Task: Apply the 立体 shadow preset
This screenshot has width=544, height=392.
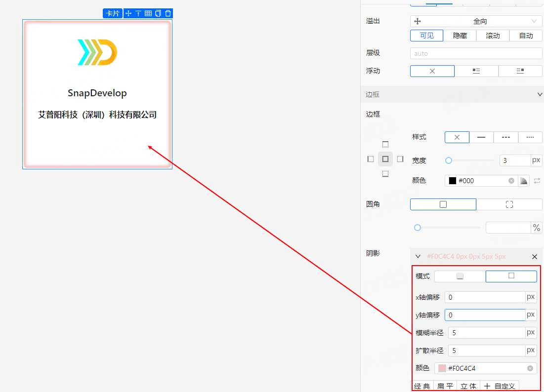Action: point(468,386)
